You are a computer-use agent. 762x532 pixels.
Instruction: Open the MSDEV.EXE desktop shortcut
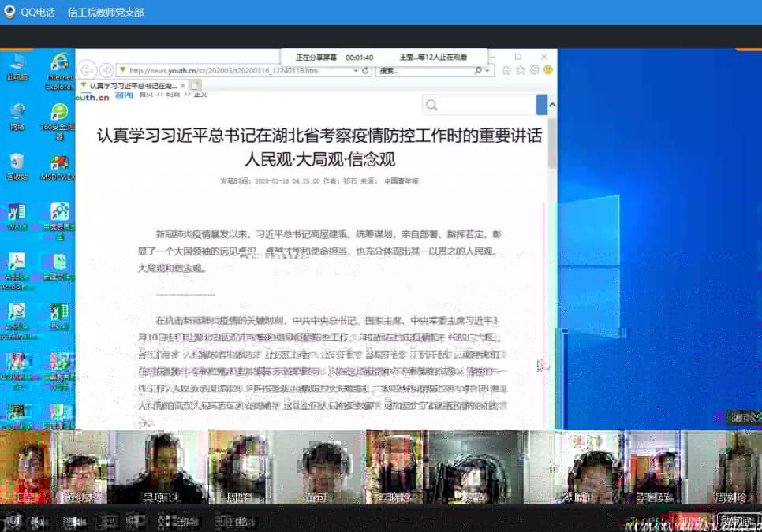[x=59, y=163]
